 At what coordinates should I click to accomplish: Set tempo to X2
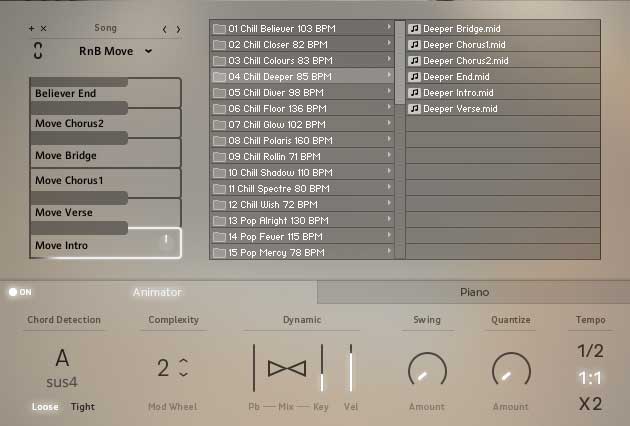(x=590, y=404)
